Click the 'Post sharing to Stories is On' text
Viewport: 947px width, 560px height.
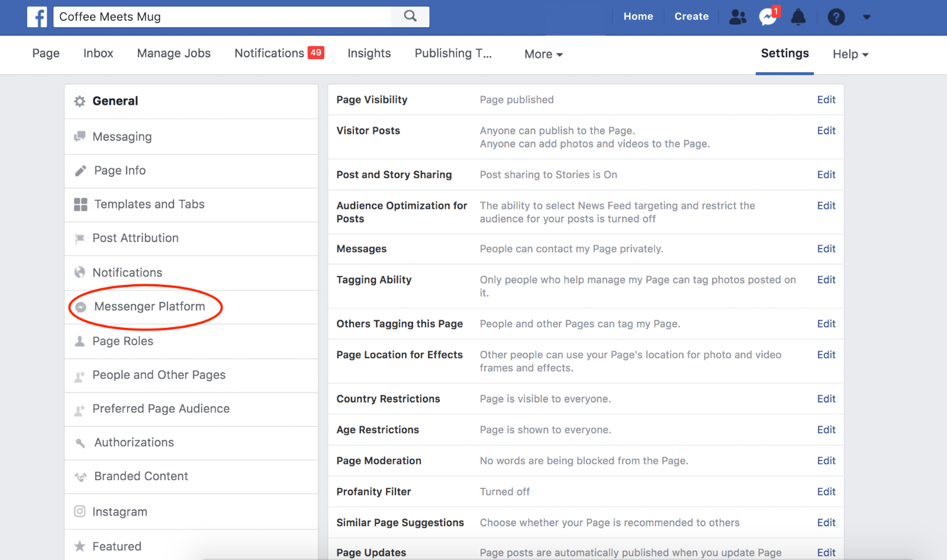(x=548, y=175)
